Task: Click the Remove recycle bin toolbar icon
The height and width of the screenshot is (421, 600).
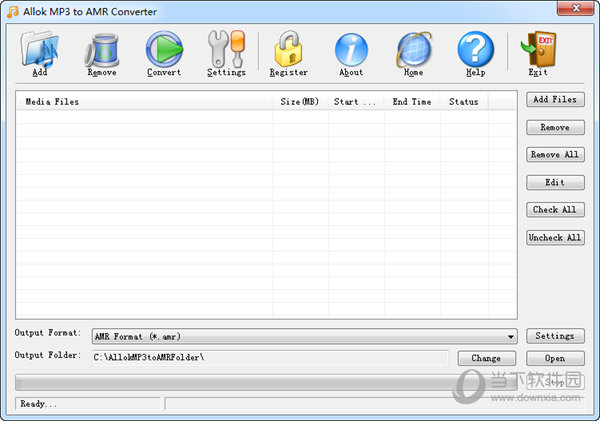Action: pyautogui.click(x=102, y=53)
